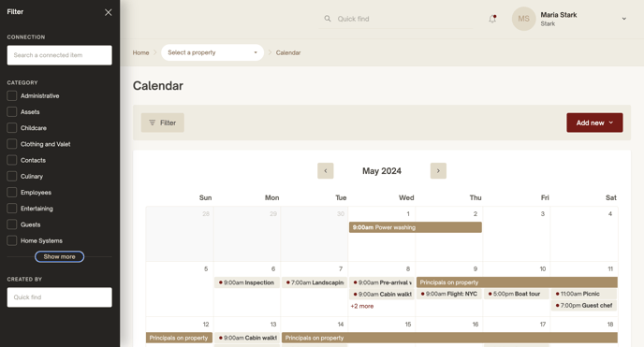Check the Assets category
Screen dimensions: 644x347
click(12, 111)
